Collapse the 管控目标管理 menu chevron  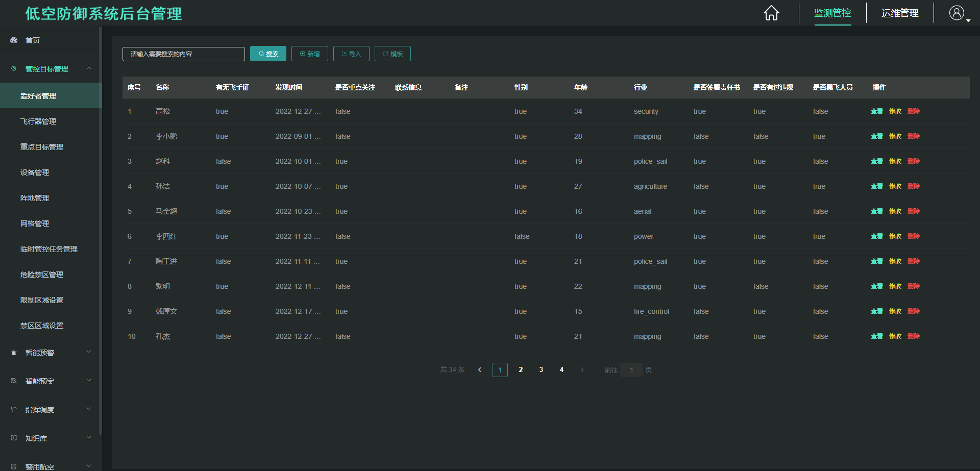(89, 68)
